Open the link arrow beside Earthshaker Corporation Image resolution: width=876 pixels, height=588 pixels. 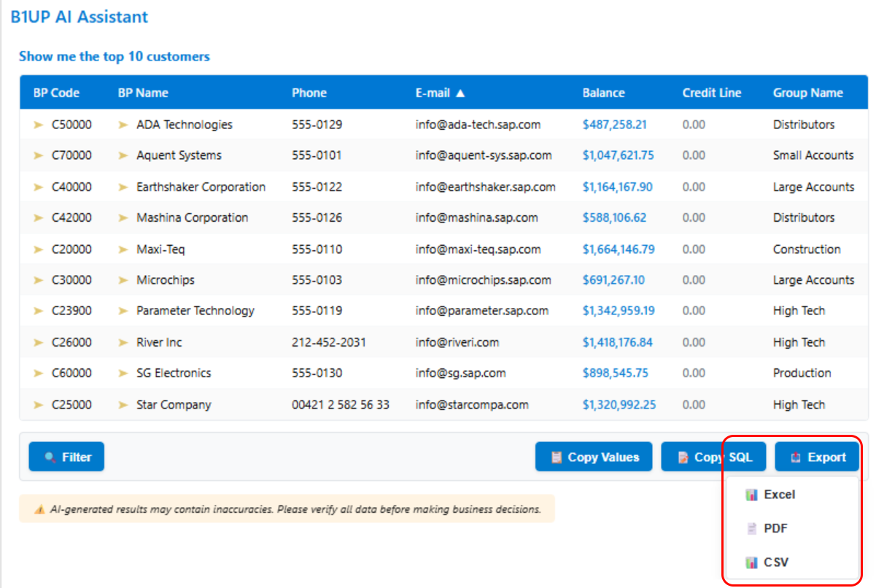[123, 187]
